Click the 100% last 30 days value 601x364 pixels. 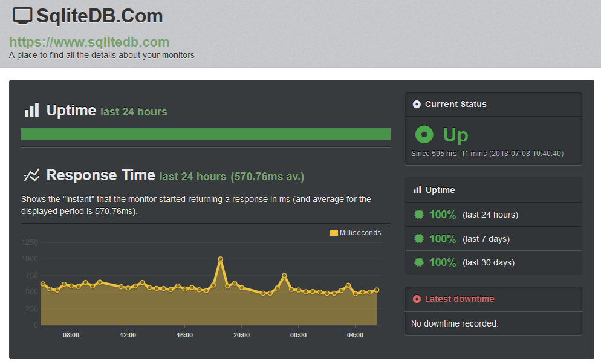point(443,262)
